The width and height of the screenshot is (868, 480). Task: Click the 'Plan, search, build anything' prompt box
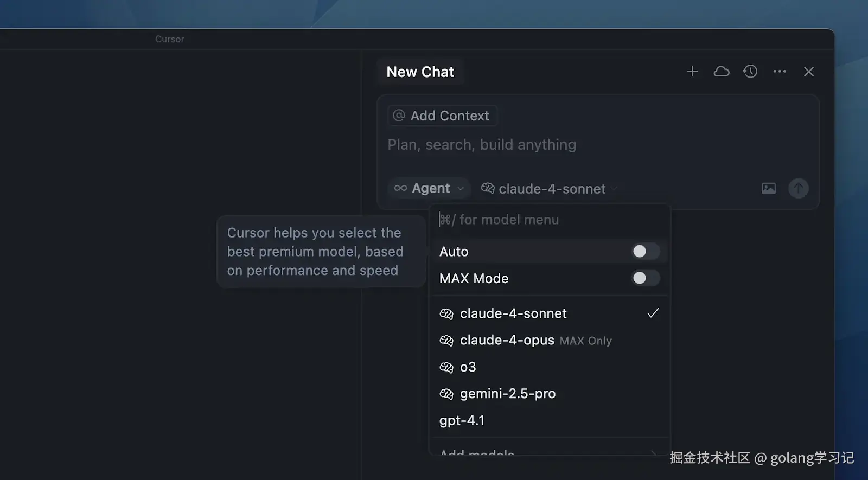(x=542, y=145)
